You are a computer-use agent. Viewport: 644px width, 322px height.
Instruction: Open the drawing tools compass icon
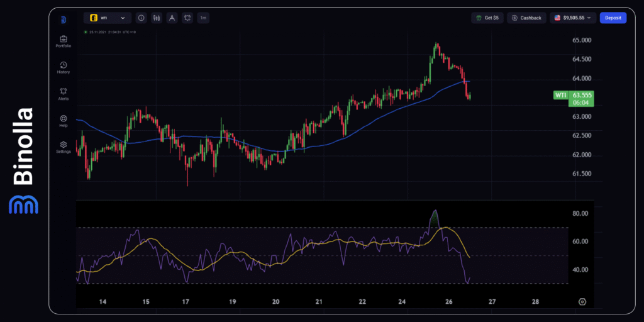[172, 18]
